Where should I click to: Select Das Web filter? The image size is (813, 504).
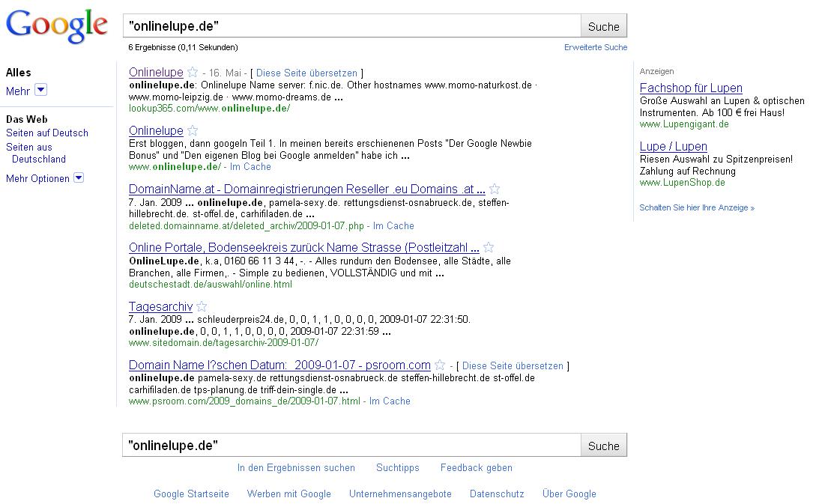tap(26, 119)
